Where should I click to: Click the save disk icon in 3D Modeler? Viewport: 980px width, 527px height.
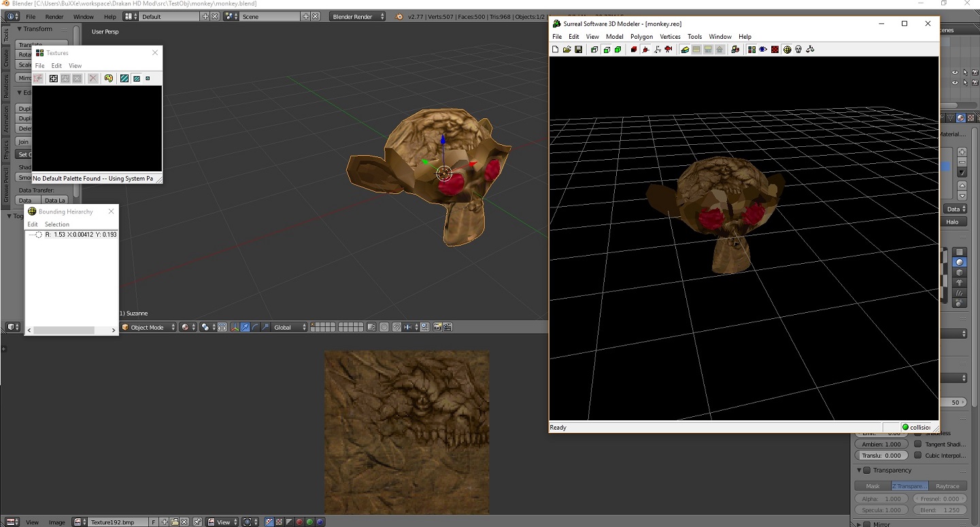(579, 50)
